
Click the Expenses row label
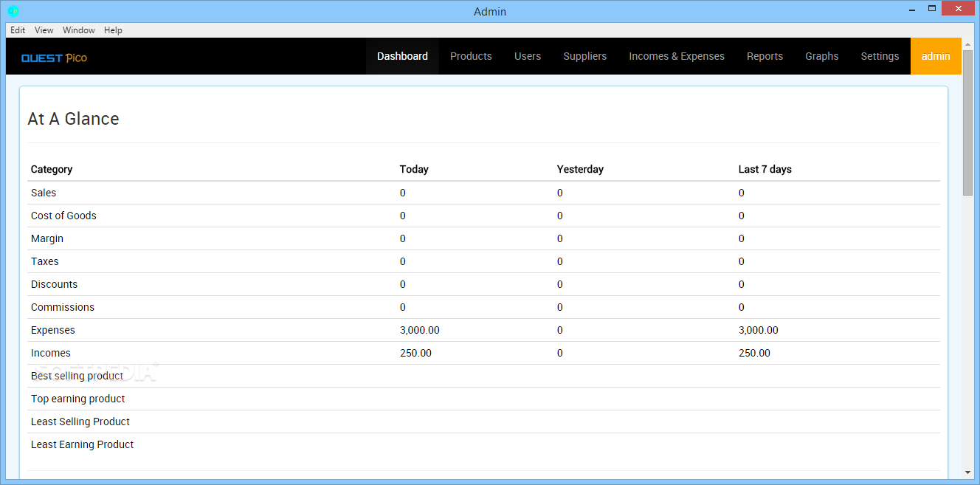pyautogui.click(x=53, y=330)
